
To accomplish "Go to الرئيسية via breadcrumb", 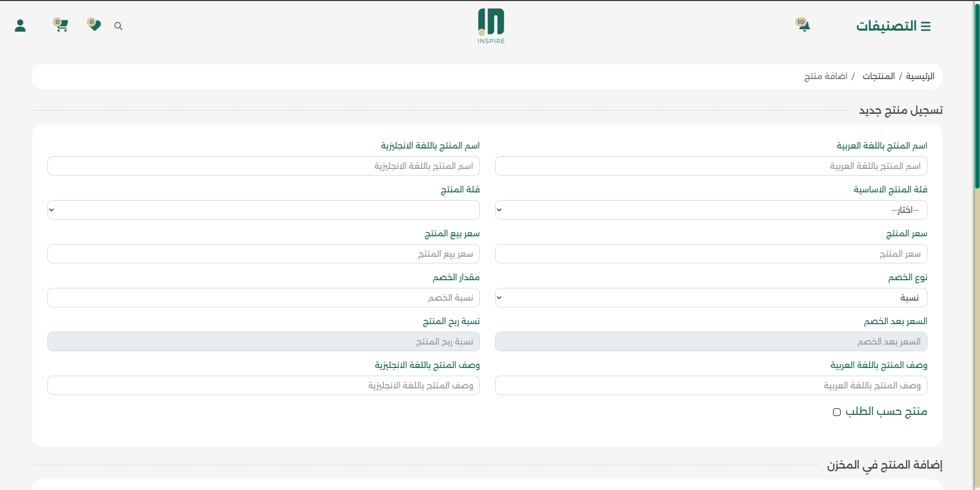I will point(922,76).
